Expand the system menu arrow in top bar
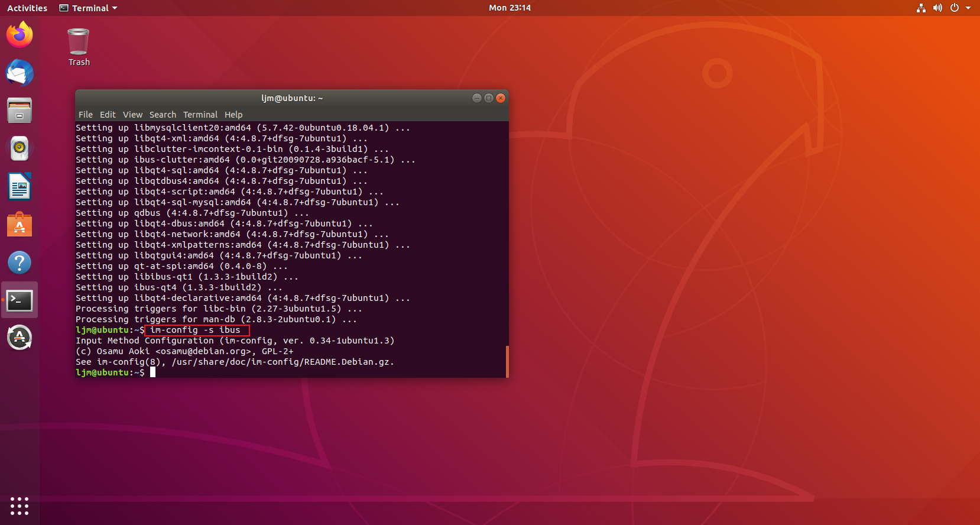980x525 pixels. click(968, 8)
